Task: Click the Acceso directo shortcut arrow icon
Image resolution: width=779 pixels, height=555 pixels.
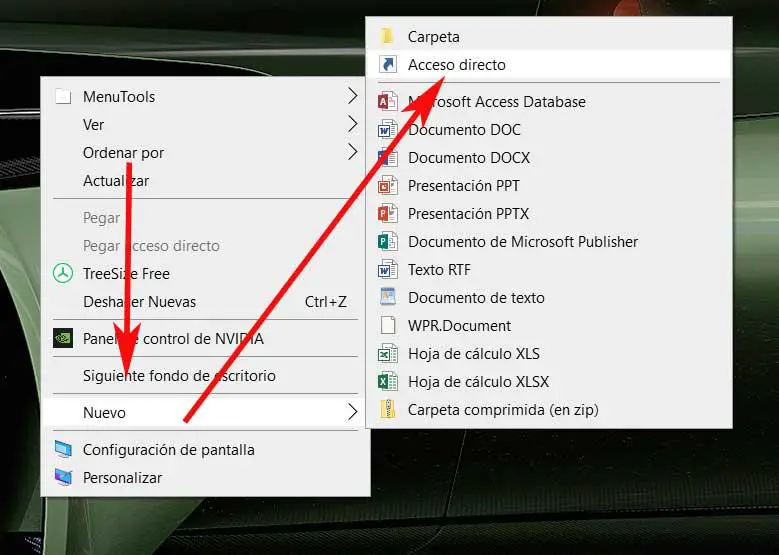Action: pos(388,64)
